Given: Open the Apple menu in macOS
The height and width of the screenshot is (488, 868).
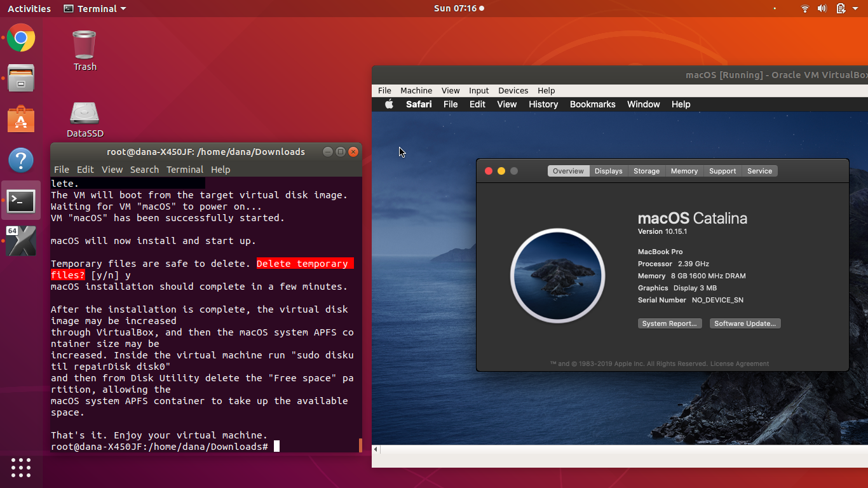Looking at the screenshot, I should pos(389,104).
